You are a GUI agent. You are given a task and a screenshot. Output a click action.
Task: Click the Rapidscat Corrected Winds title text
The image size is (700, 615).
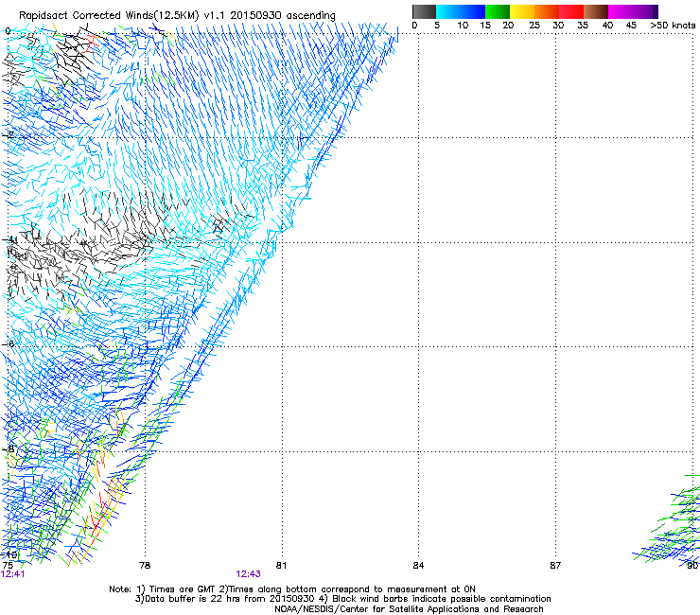coord(177,15)
